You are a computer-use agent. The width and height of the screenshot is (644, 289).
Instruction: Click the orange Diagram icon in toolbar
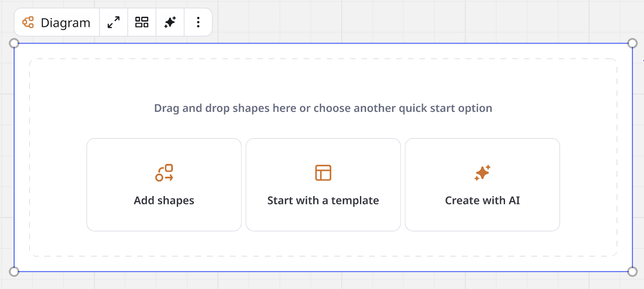tap(28, 22)
